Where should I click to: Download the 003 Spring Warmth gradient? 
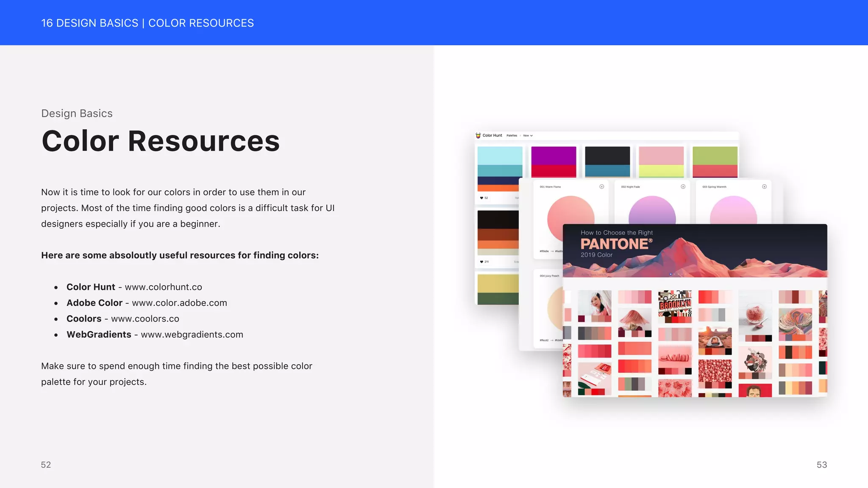click(x=764, y=186)
